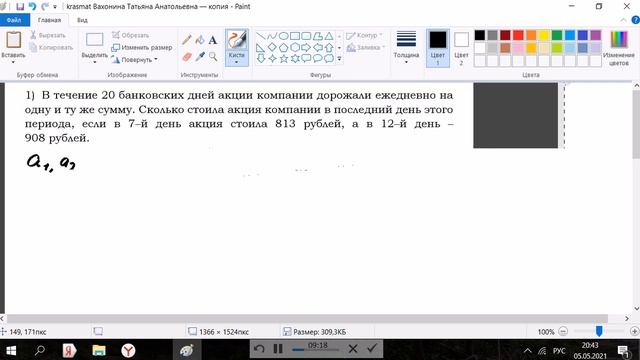
Task: Open Customize Quick Access Toolbar arrow
Action: pyautogui.click(x=55, y=7)
